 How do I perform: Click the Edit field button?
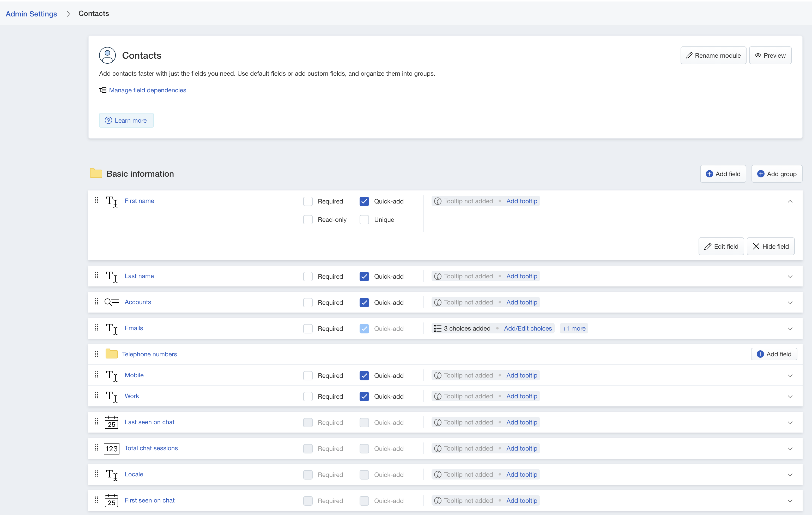pos(721,246)
